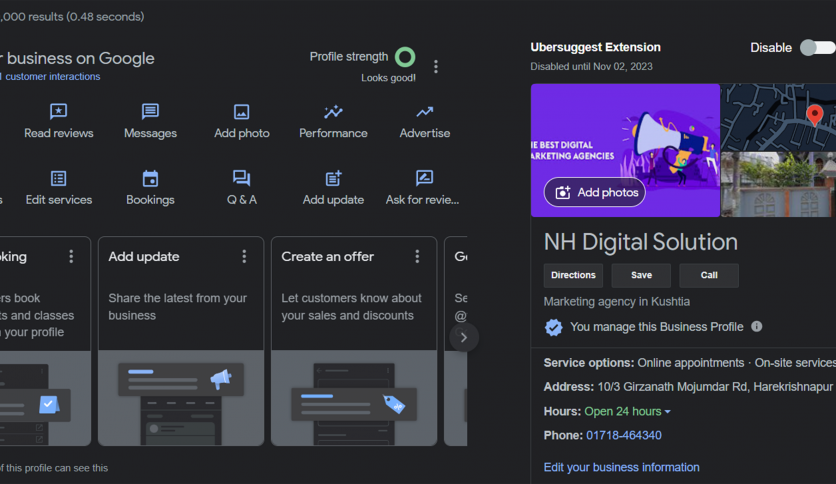This screenshot has height=484, width=836.
Task: Open the Messages icon
Action: tap(150, 112)
